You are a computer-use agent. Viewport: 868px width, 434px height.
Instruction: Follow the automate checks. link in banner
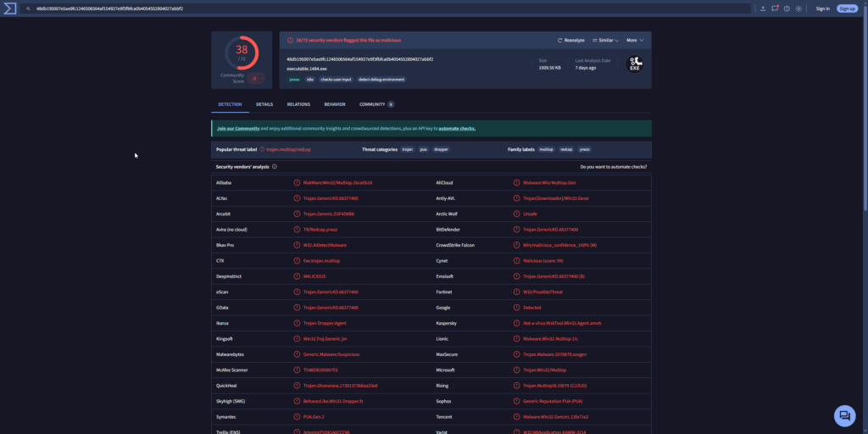click(457, 129)
